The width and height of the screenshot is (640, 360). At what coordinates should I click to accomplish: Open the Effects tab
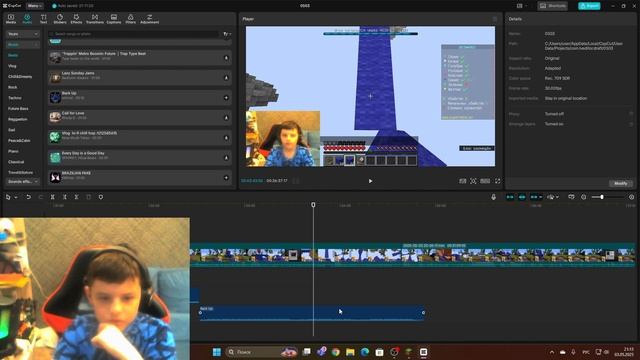(76, 19)
